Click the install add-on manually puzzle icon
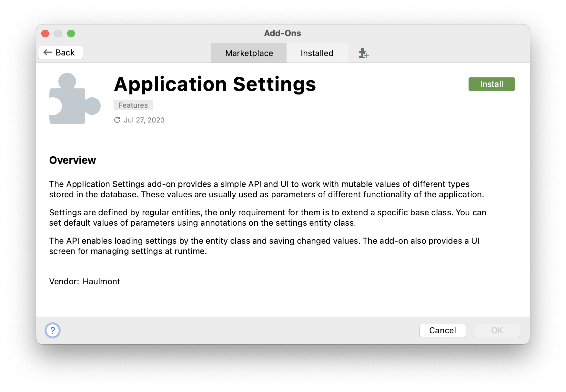 [x=364, y=53]
